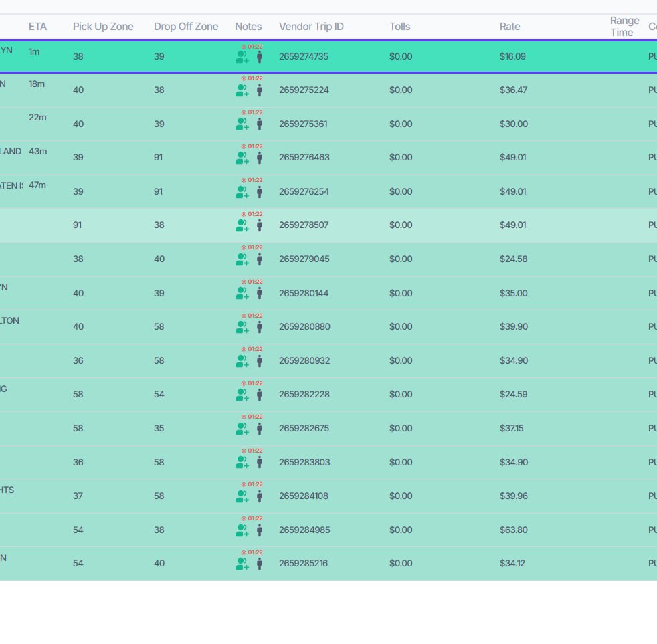Screen dimensions: 657x644
Task: Click the Range Time column header
Action: pyautogui.click(x=624, y=26)
